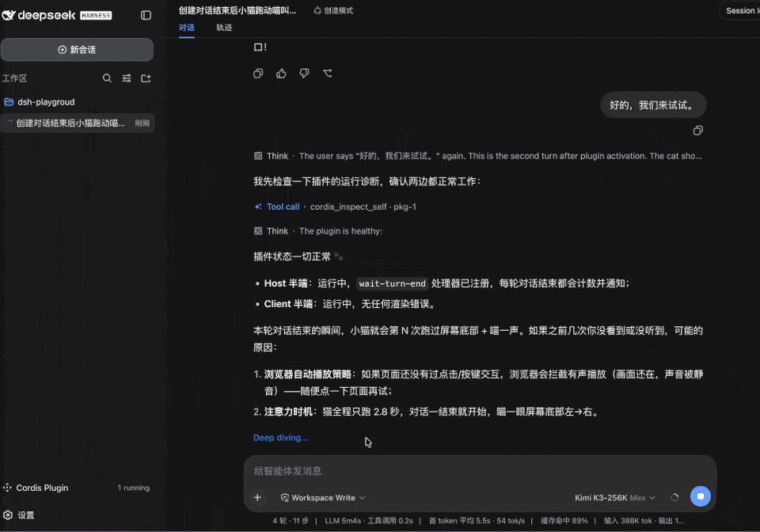Click the '1 running' status text
The width and height of the screenshot is (760, 532).
pyautogui.click(x=133, y=488)
